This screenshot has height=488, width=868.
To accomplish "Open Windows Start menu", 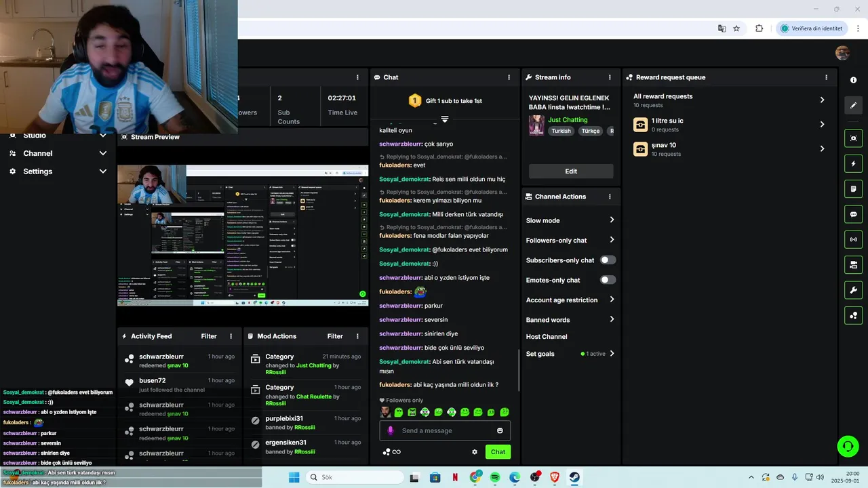I will (294, 477).
